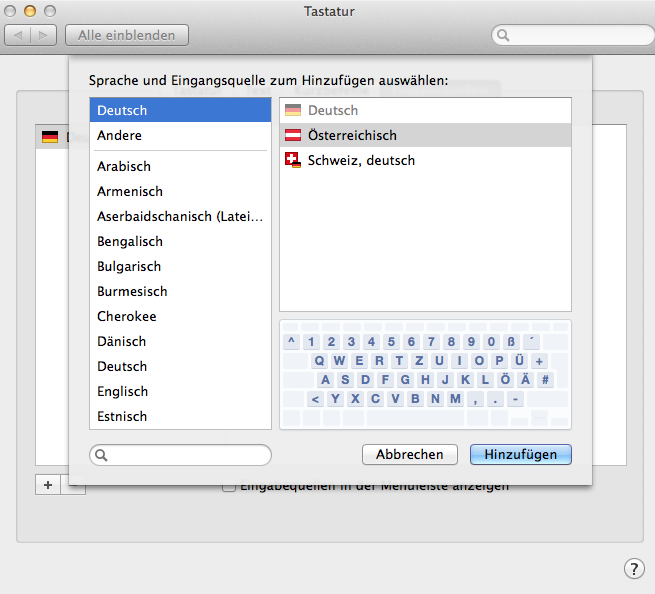Viewport: 655px width, 594px height.
Task: Select Dänisch language
Action: pyautogui.click(x=180, y=341)
